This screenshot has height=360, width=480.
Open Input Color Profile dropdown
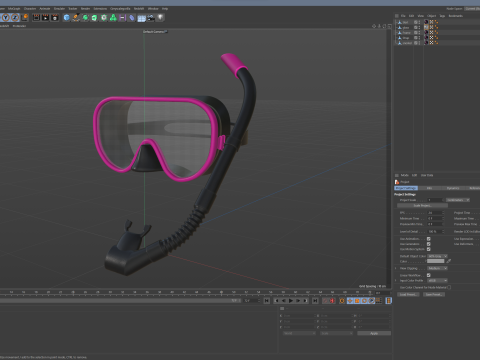coord(437,281)
